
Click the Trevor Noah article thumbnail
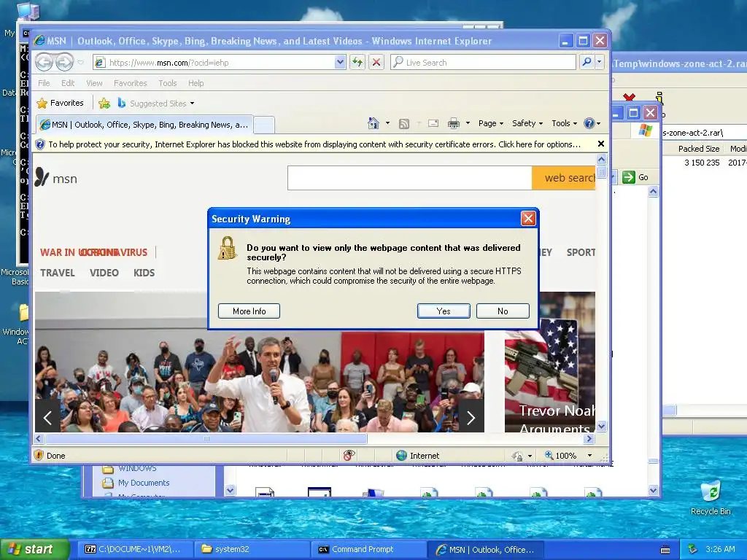click(x=550, y=362)
